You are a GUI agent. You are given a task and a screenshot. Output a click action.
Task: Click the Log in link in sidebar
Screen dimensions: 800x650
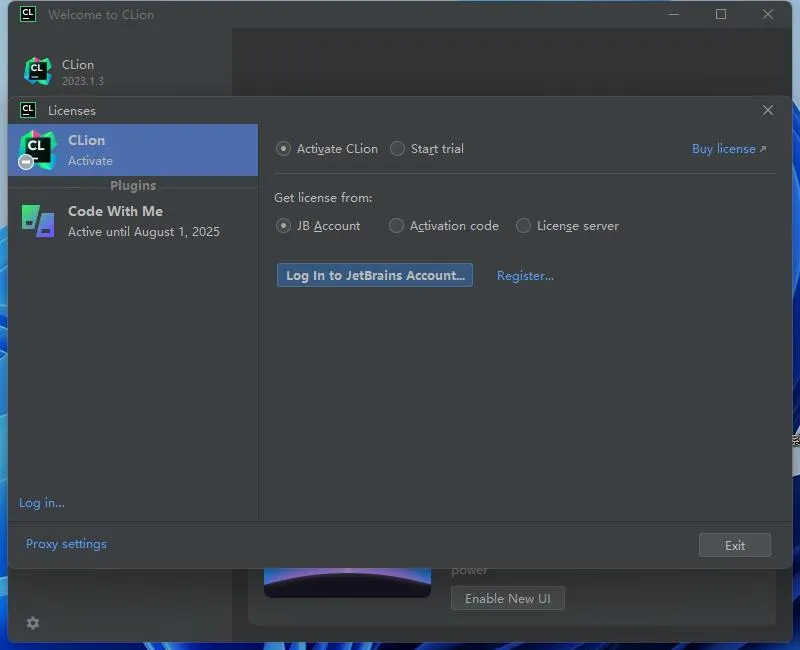(42, 503)
